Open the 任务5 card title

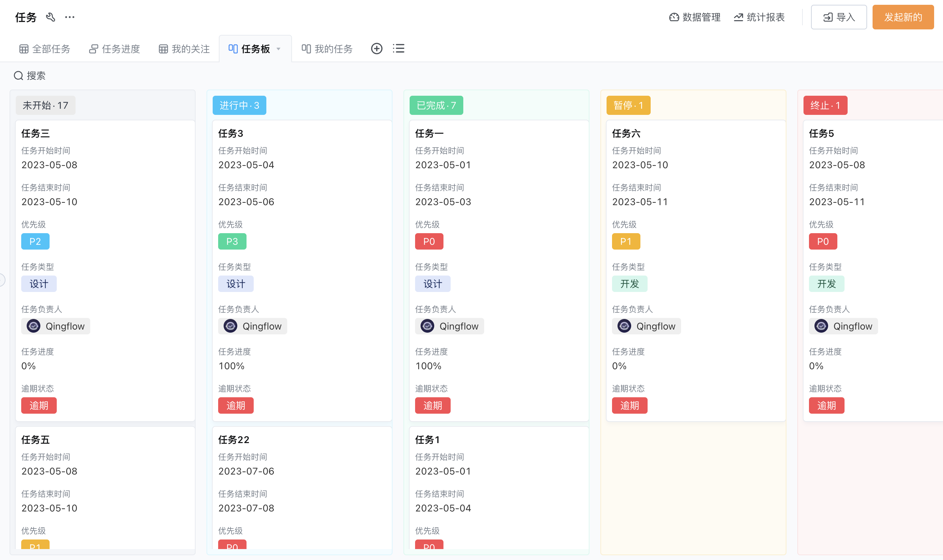tap(822, 133)
